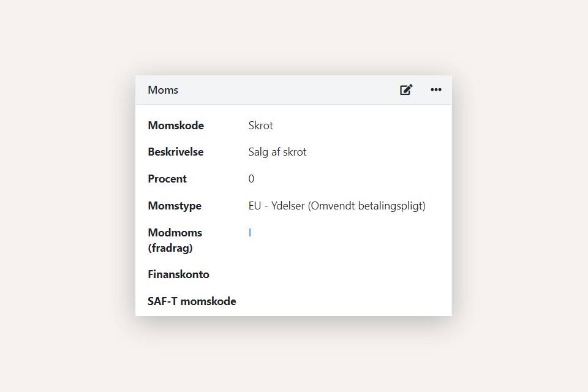Open the three-dots more options menu
Screen dimensions: 588x392
point(435,90)
